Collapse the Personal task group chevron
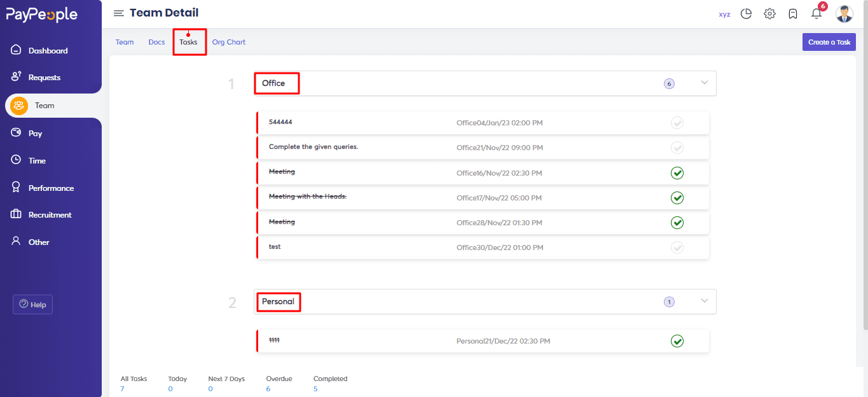The image size is (868, 397). (x=704, y=301)
